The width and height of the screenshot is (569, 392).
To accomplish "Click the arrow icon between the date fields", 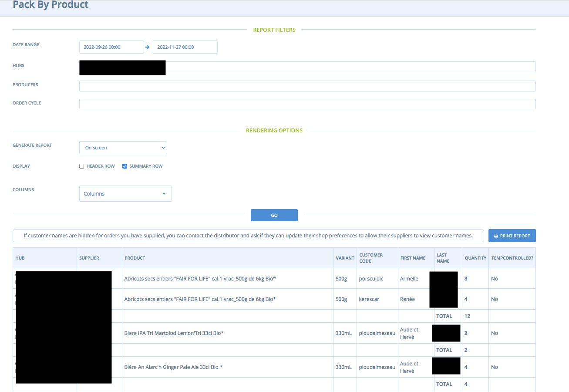I will 148,47.
